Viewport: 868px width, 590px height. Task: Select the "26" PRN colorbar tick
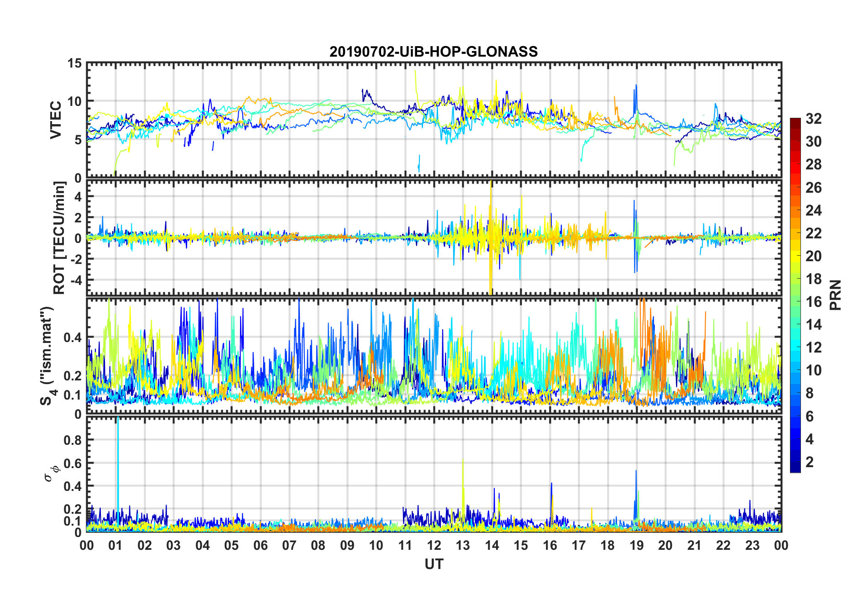point(814,187)
